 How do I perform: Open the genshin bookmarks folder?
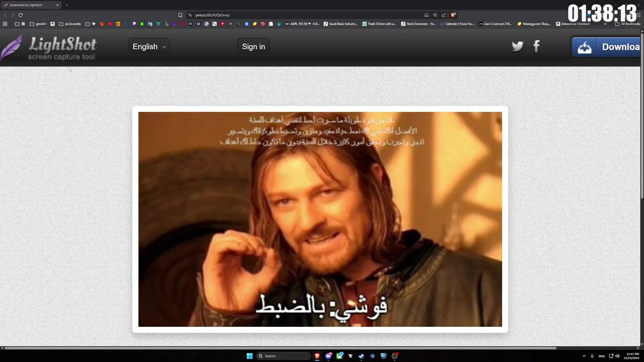point(38,24)
